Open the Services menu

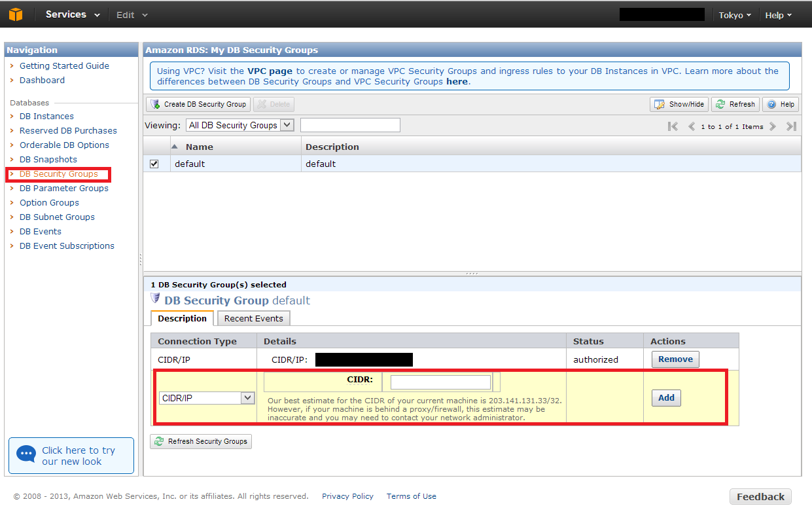73,14
